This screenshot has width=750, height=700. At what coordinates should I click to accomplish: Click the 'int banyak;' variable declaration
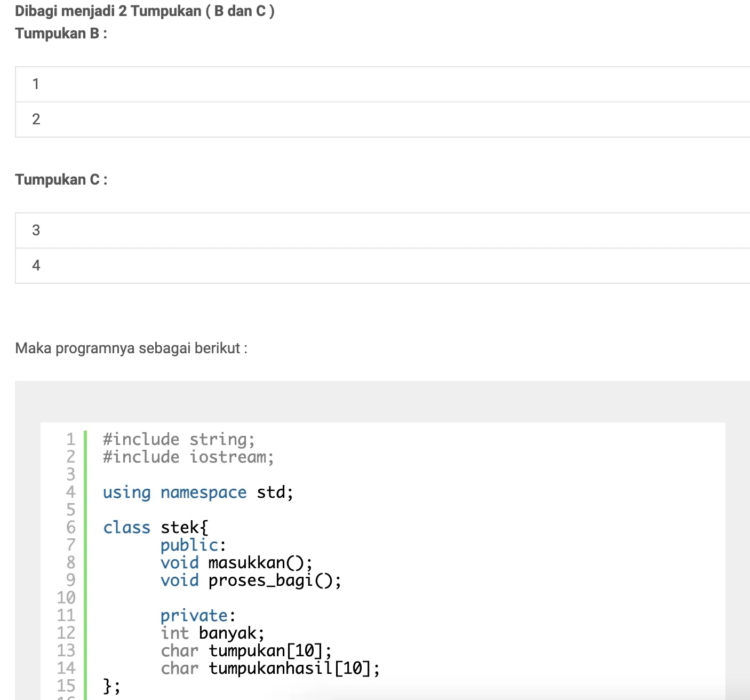click(212, 633)
